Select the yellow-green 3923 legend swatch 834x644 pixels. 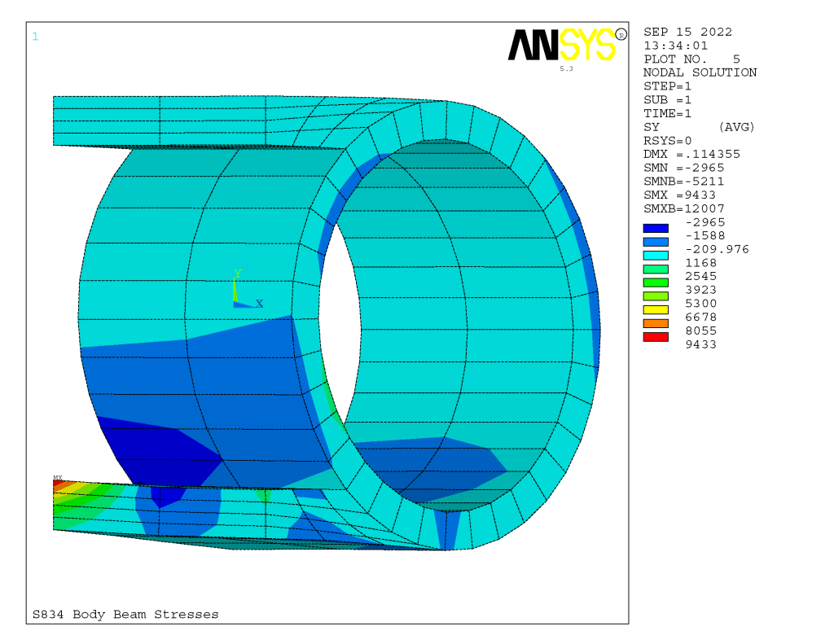point(656,296)
